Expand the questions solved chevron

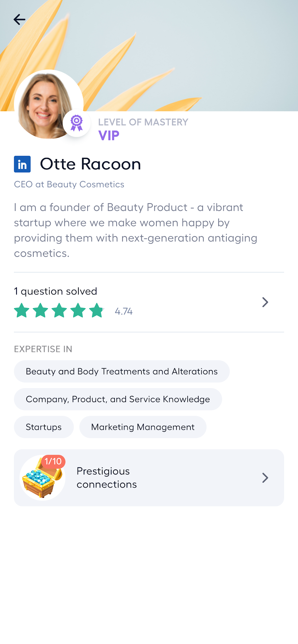(x=265, y=302)
